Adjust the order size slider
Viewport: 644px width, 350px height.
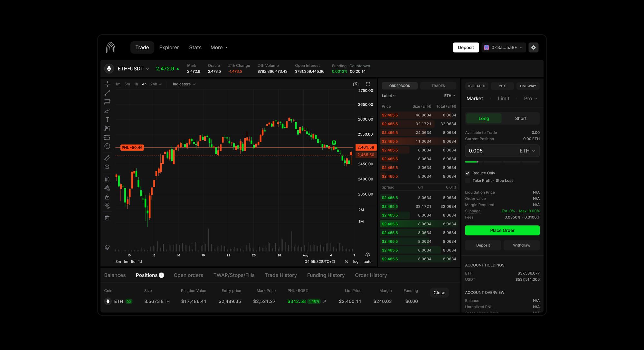tap(478, 162)
